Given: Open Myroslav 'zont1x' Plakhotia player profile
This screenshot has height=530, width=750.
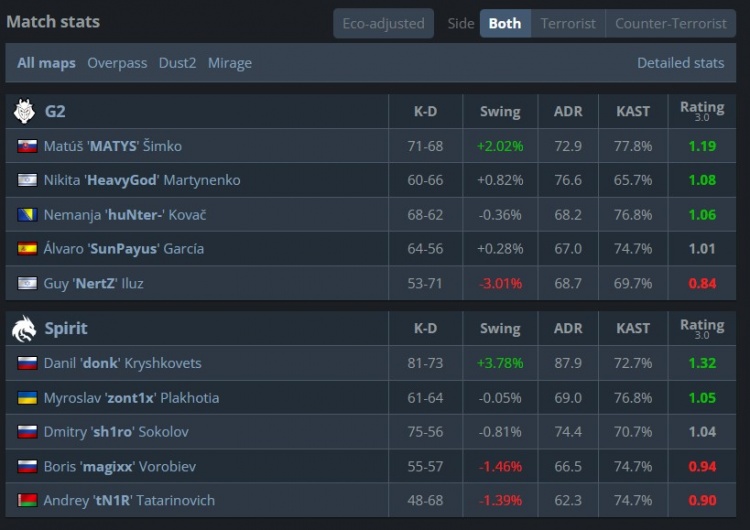Looking at the screenshot, I should 132,398.
